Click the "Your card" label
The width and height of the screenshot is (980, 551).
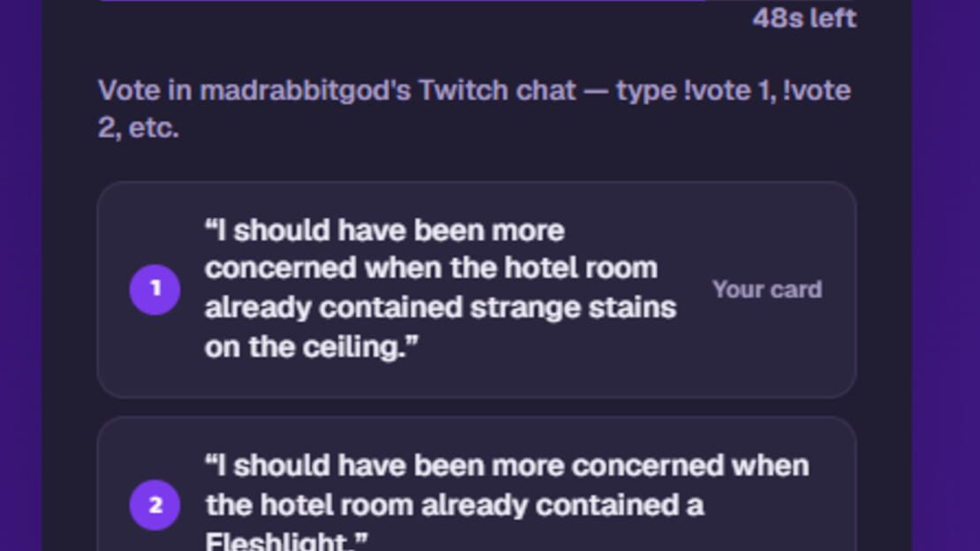[x=767, y=290]
